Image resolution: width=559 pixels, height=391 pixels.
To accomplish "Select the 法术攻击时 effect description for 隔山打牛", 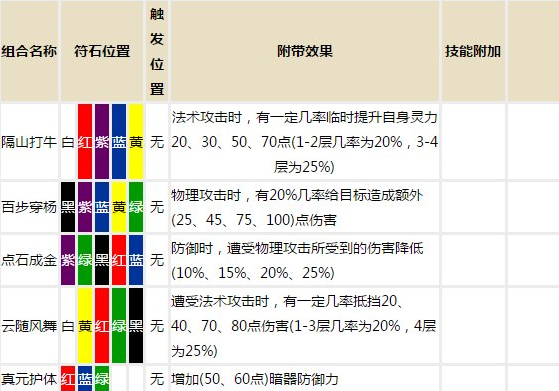I will [305, 142].
